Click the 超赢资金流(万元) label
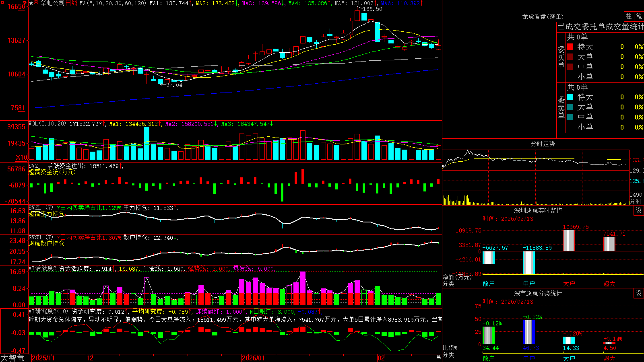644x362 pixels. tap(52, 172)
